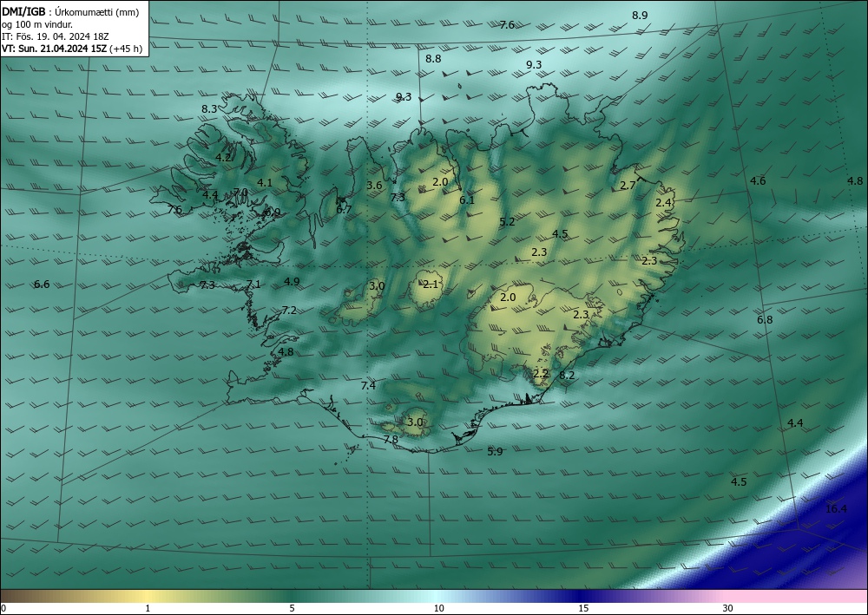
Task: Click the 5 label on the color scale
Action: [292, 608]
